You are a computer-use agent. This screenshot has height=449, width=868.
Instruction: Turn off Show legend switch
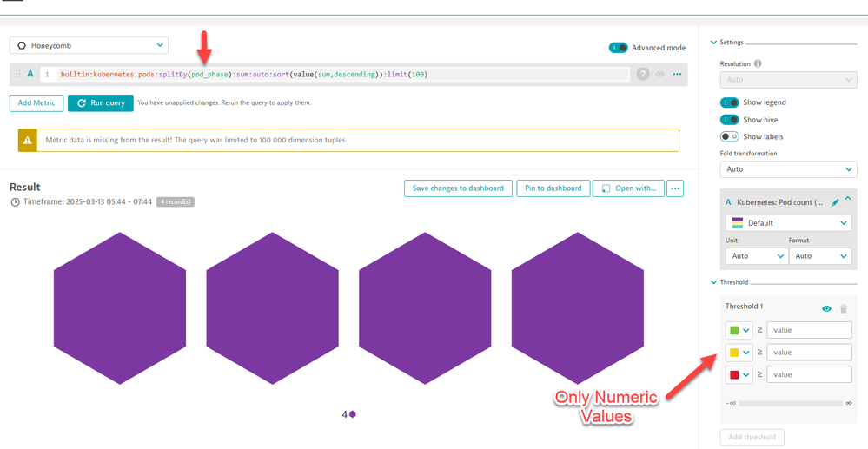pos(729,102)
